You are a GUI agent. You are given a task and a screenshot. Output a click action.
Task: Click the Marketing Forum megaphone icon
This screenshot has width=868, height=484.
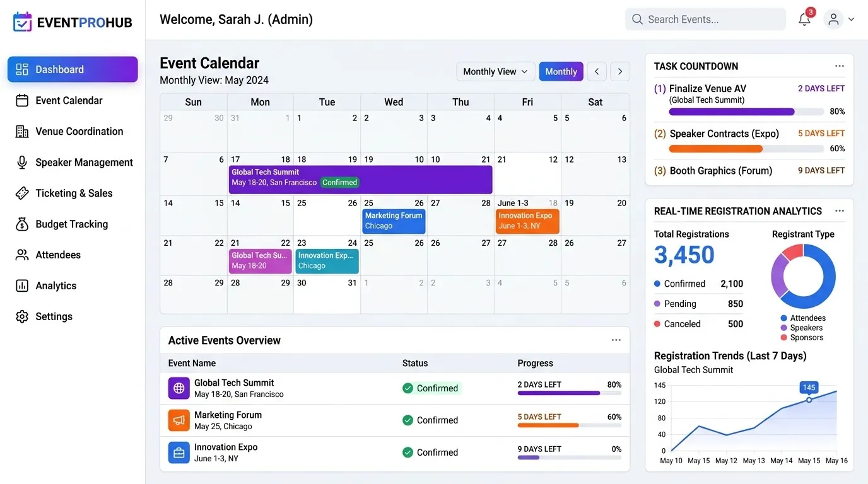point(179,420)
